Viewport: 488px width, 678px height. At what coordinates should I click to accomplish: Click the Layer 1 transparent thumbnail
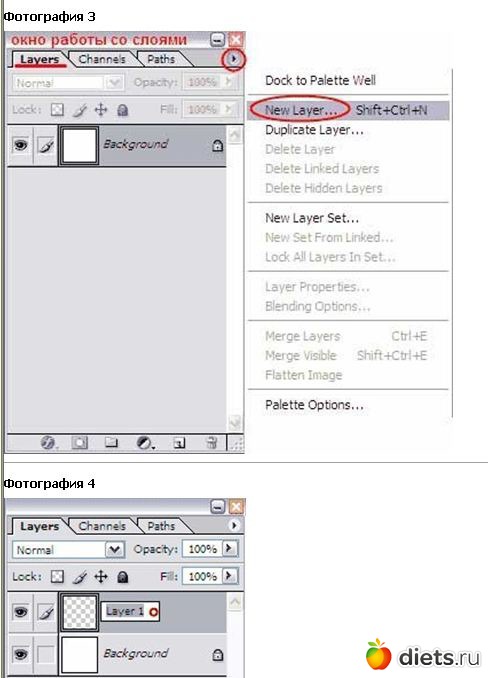coord(79,612)
